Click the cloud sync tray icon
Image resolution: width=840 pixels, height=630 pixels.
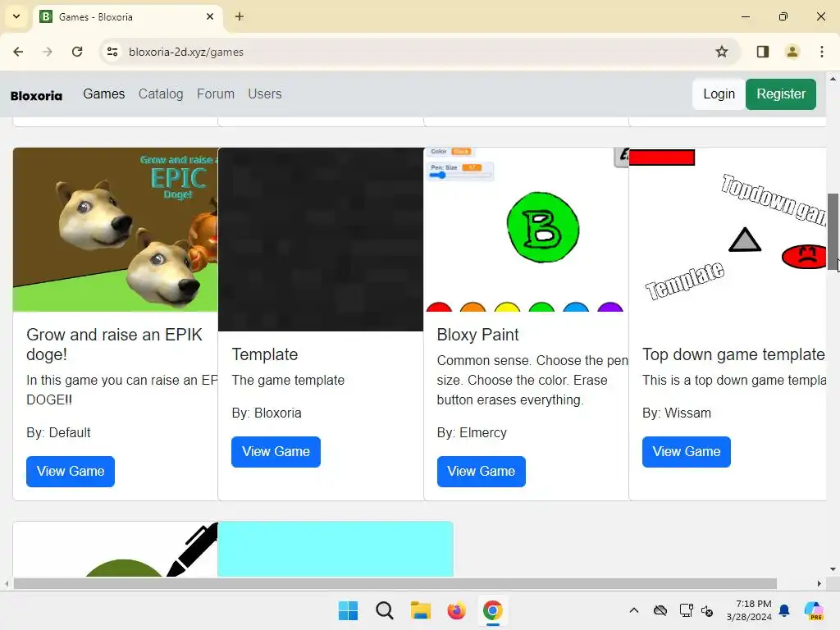coord(660,610)
